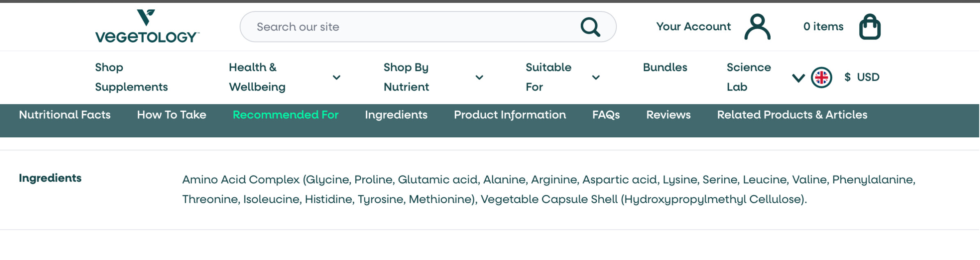Jump to the Nutritional Facts tab

65,115
